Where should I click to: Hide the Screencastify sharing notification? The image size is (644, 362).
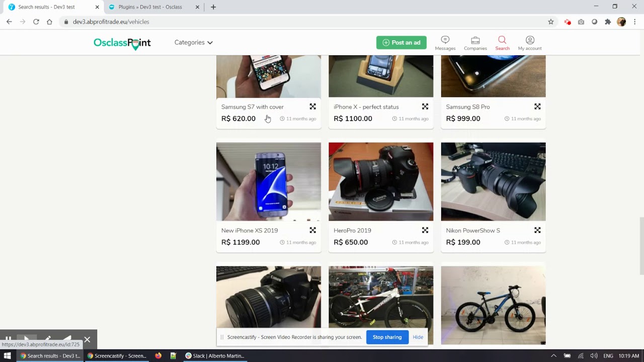point(418,337)
